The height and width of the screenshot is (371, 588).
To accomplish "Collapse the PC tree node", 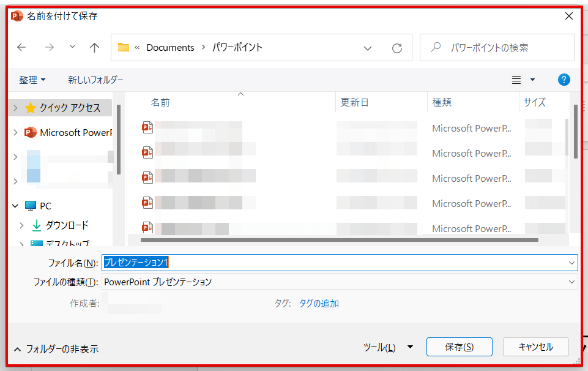I will click(x=15, y=206).
